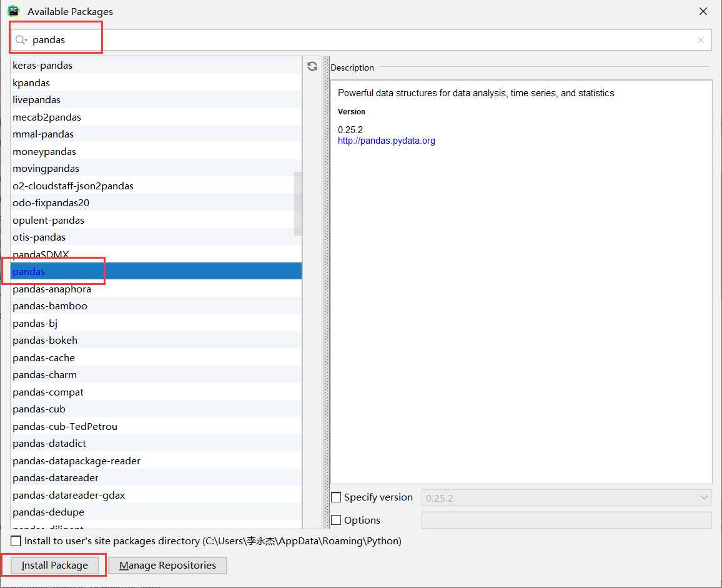Click the 0.25.2 version text in description
Screen dimensions: 722x588
[350, 130]
